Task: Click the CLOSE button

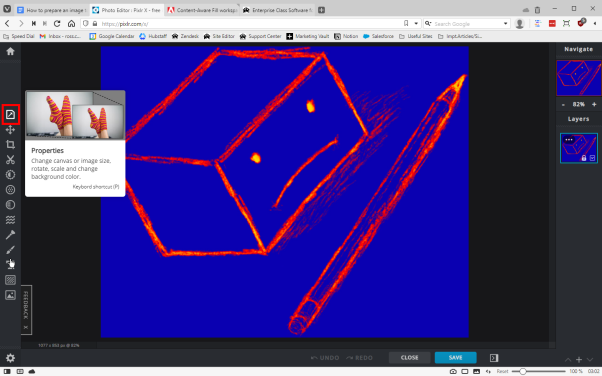Action: [410, 358]
